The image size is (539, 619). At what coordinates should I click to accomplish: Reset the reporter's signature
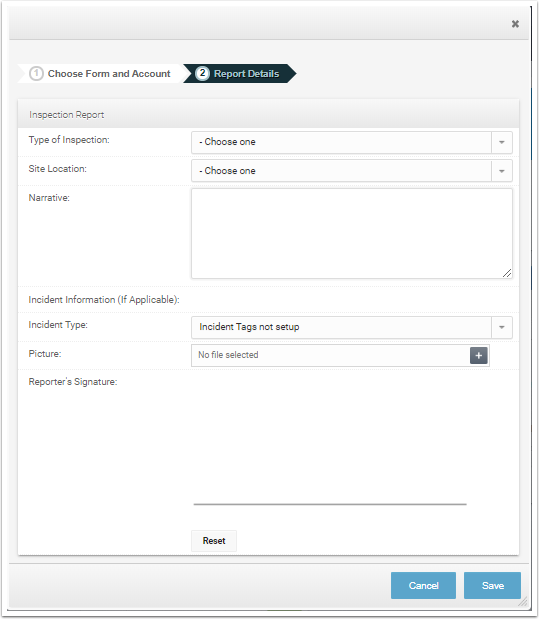tap(214, 540)
